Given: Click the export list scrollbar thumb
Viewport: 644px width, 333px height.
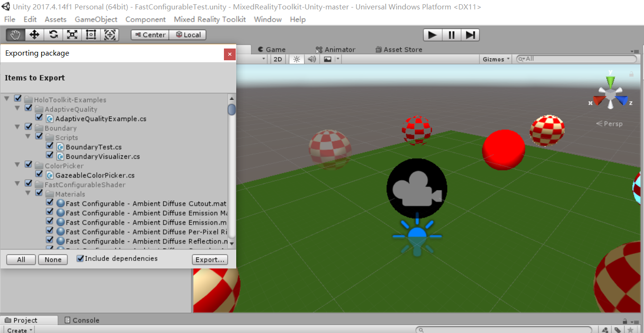Looking at the screenshot, I should pyautogui.click(x=231, y=109).
